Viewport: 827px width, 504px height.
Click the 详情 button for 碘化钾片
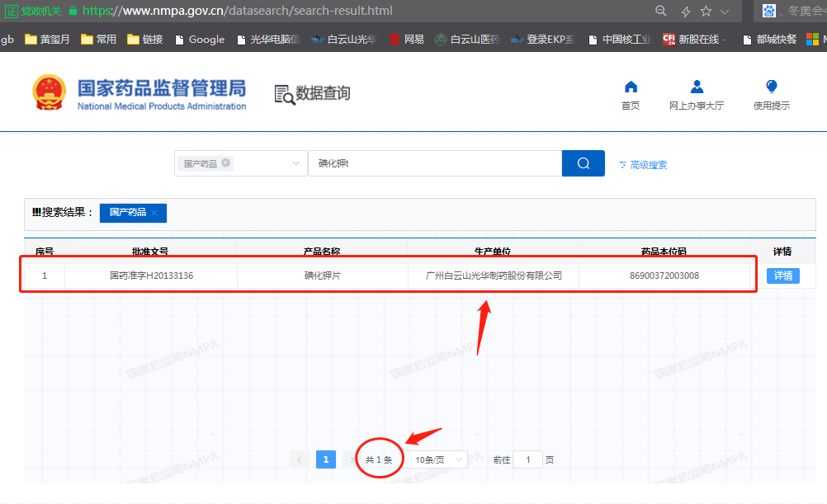[x=782, y=276]
